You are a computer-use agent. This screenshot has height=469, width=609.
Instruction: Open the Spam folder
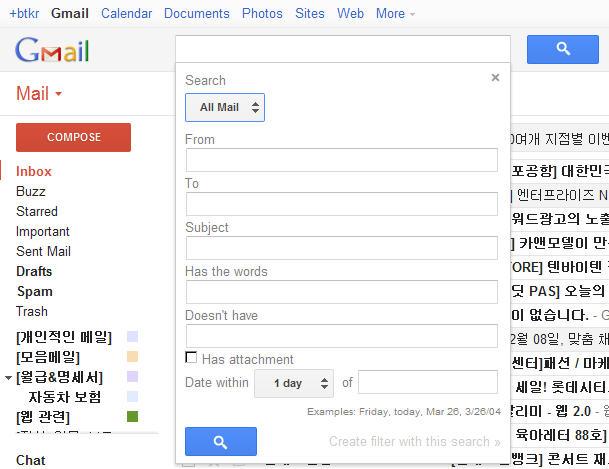(35, 292)
